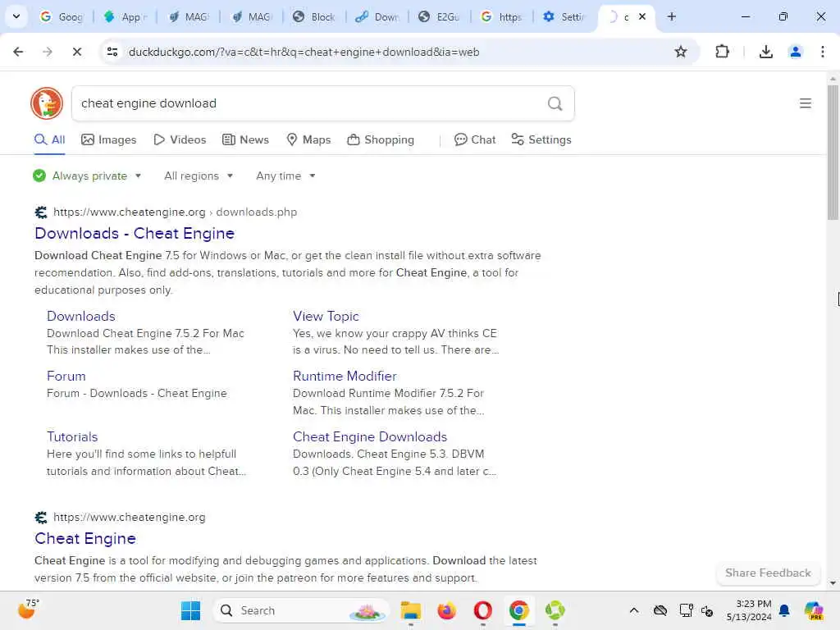
Task: Open Chrome downloads icon
Action: tap(766, 52)
